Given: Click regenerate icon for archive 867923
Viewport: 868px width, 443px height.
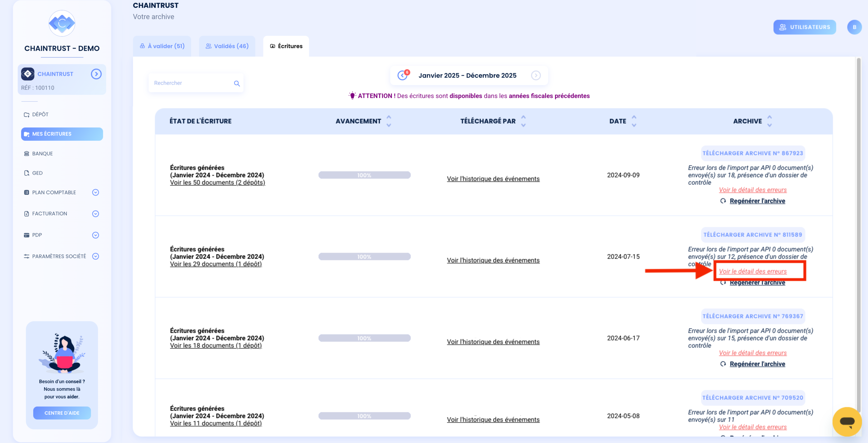Looking at the screenshot, I should click(723, 201).
